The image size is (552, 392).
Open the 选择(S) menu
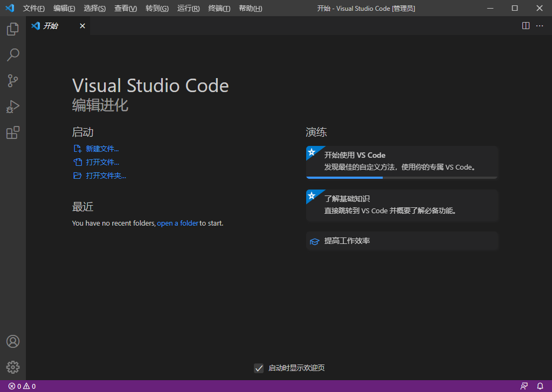(95, 9)
